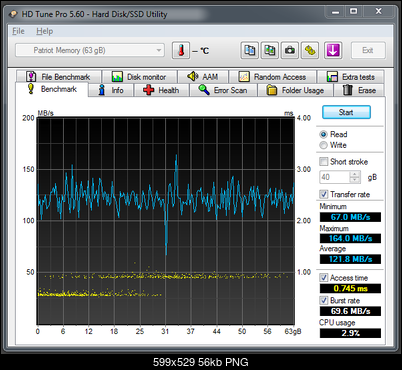This screenshot has width=402, height=370.
Task: Switch to the Health tab
Action: tap(161, 90)
